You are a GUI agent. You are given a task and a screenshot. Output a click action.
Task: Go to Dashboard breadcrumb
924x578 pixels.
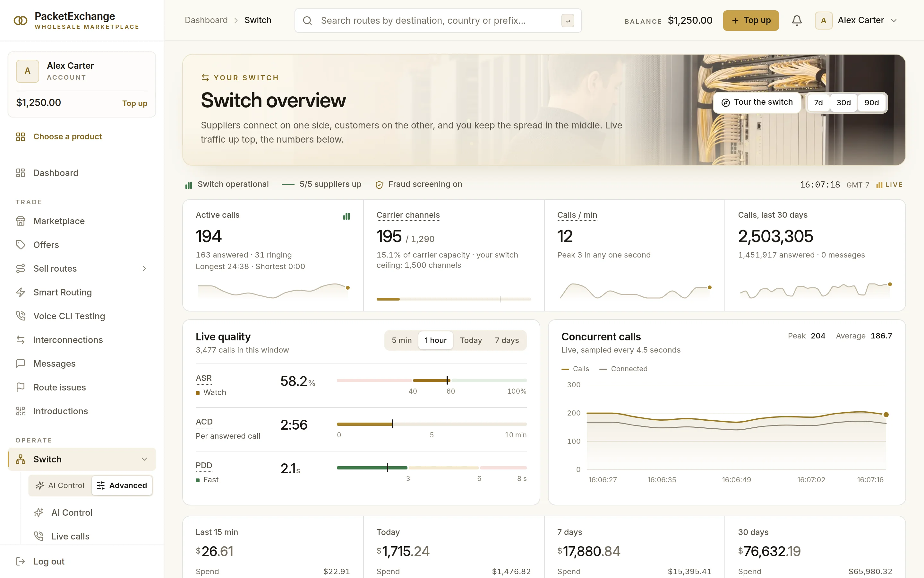coord(206,20)
